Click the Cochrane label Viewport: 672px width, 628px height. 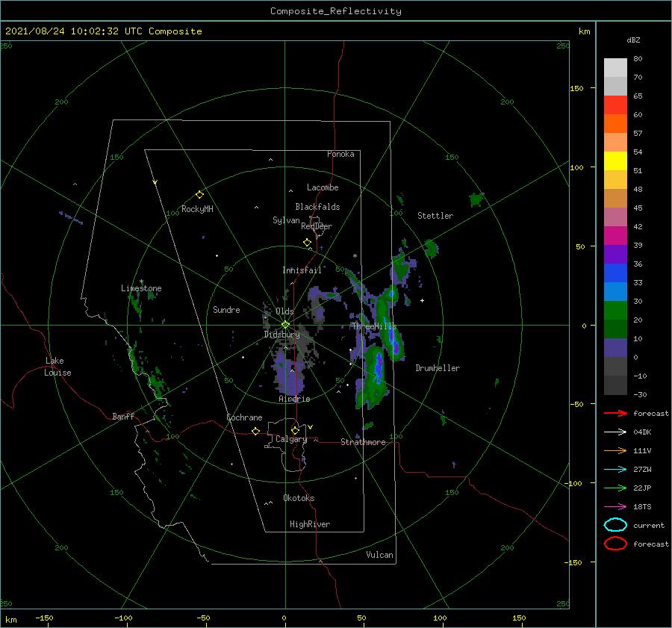tap(244, 417)
